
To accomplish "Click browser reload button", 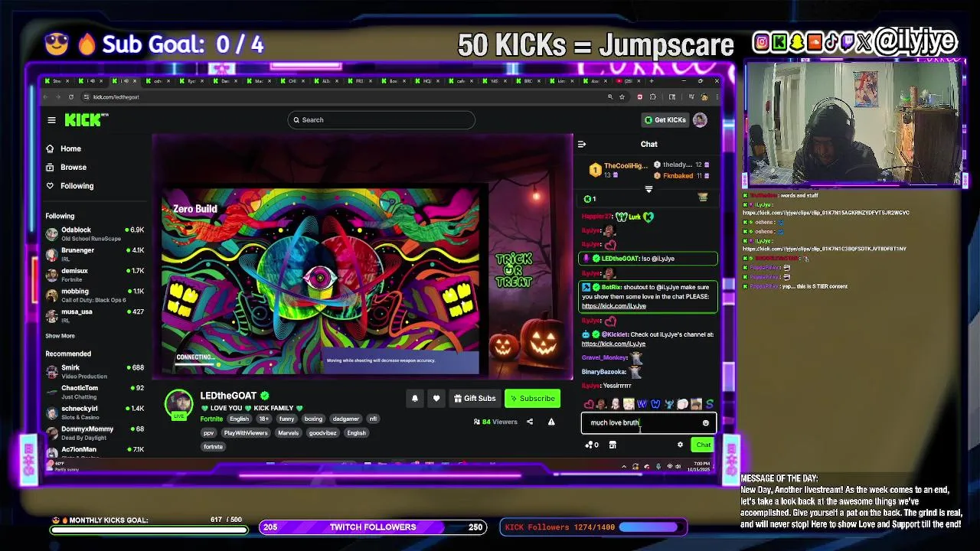I will click(71, 96).
